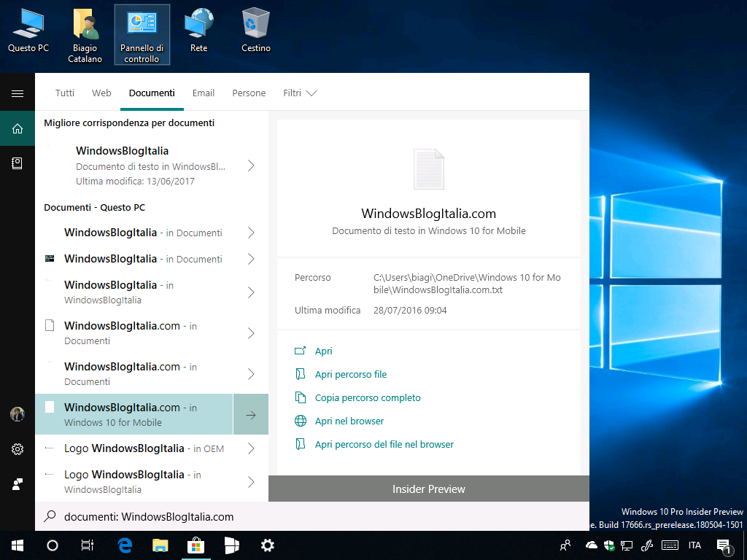Click the Apri link in preview pane
This screenshot has height=560, width=747.
tap(323, 351)
